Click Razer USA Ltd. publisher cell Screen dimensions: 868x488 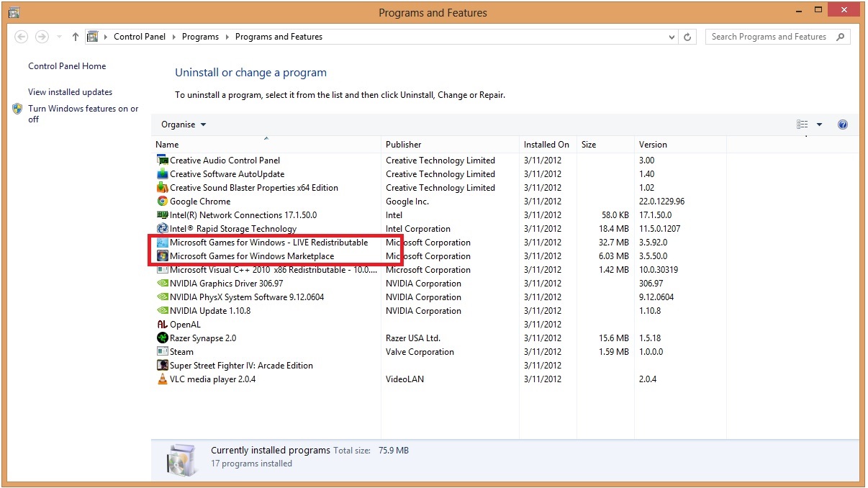412,338
